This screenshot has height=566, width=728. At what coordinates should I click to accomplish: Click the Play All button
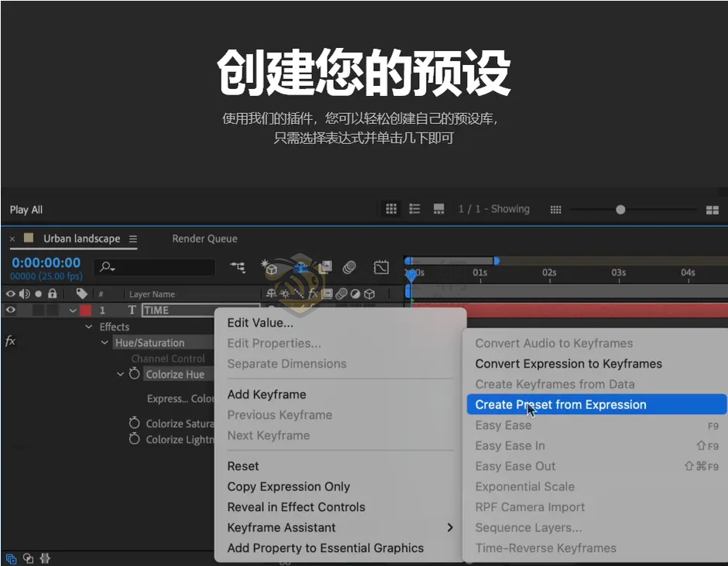[x=26, y=210]
